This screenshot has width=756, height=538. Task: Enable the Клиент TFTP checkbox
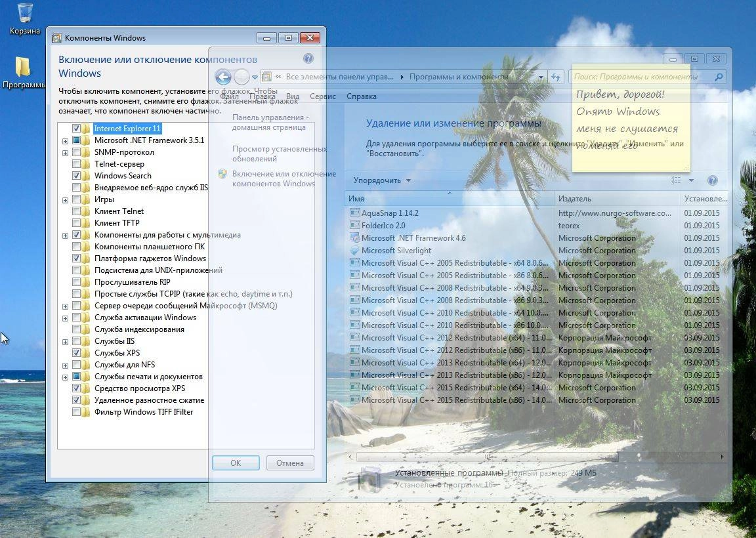coord(76,222)
